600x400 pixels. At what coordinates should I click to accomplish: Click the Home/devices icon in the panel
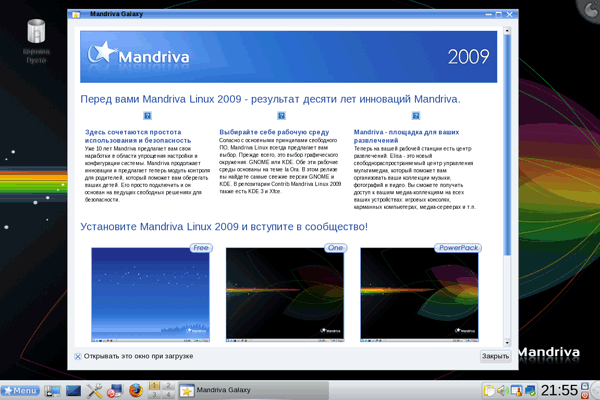pos(52,390)
